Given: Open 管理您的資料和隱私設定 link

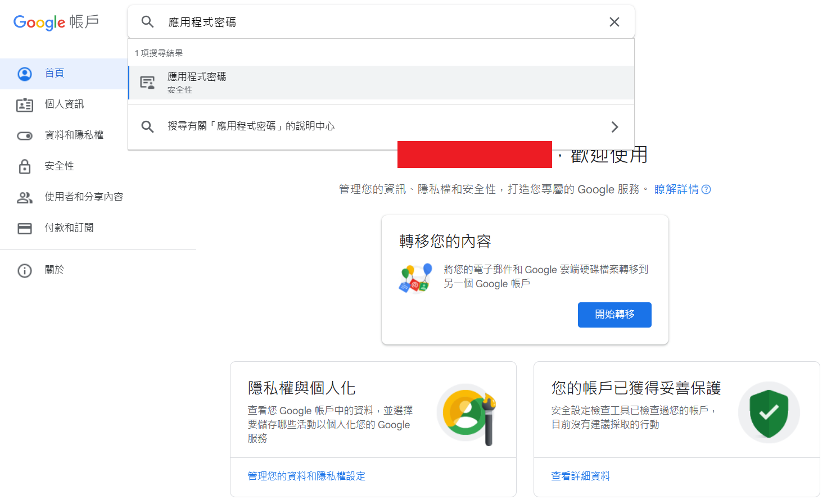Looking at the screenshot, I should point(306,476).
